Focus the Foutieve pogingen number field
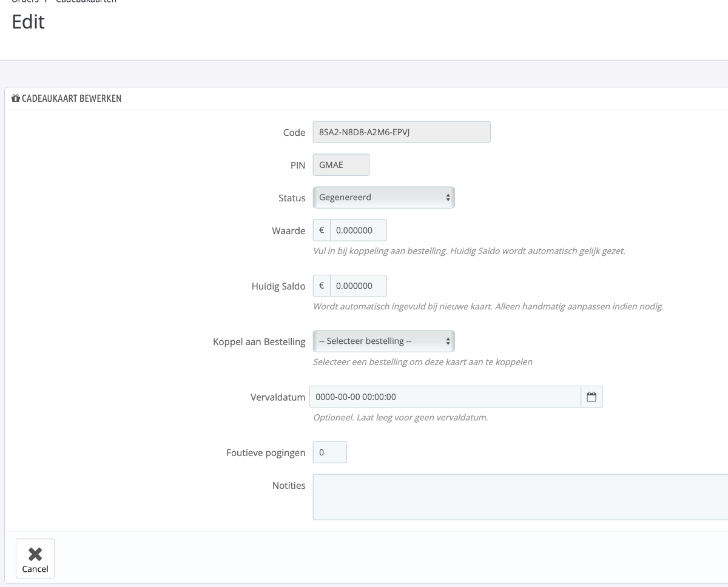The image size is (728, 587). (329, 452)
